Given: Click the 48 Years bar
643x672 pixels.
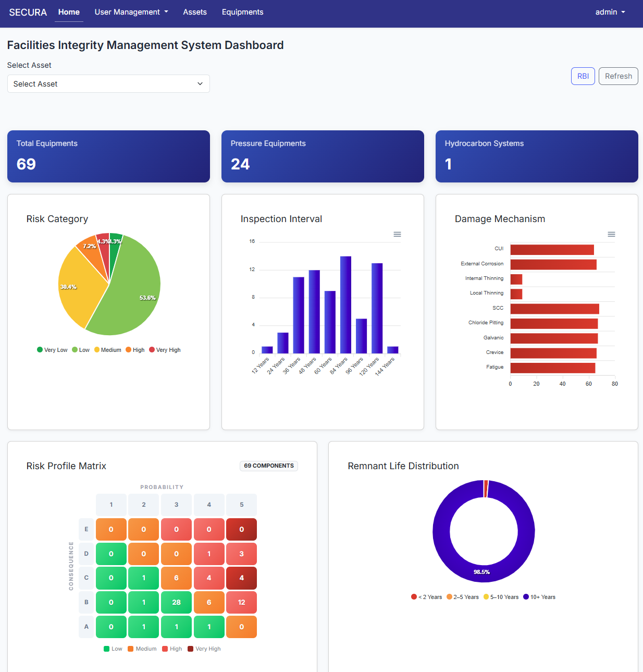Looking at the screenshot, I should tap(314, 312).
